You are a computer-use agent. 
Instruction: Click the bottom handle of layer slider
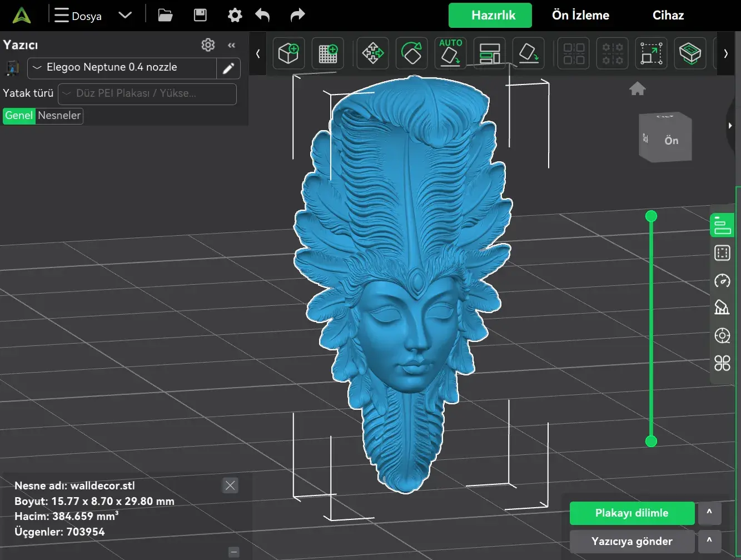[x=652, y=441]
